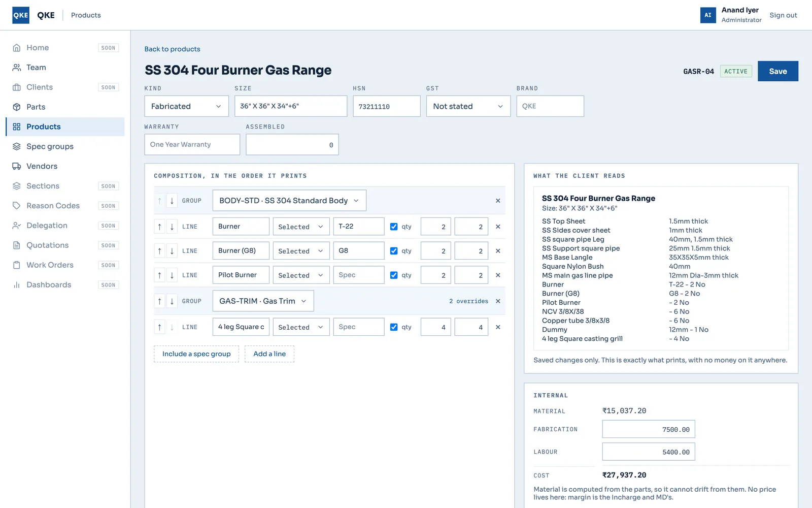This screenshot has width=812, height=508.
Task: Follow the Back to products link
Action: 172,49
